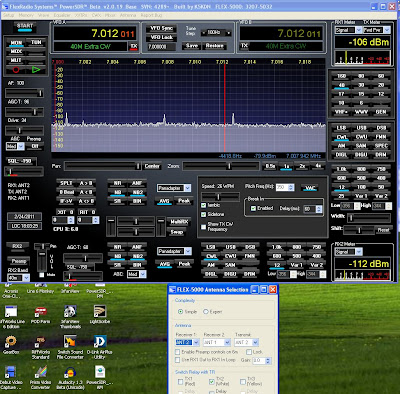
Task: Check Enable Preamp controls on 6m
Action: click(178, 352)
